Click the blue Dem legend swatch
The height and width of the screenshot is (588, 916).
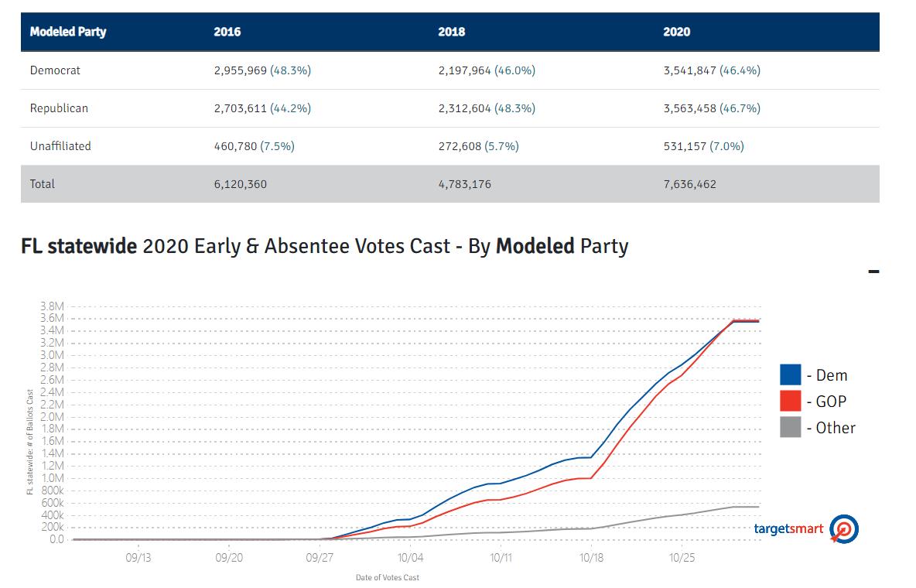790,375
